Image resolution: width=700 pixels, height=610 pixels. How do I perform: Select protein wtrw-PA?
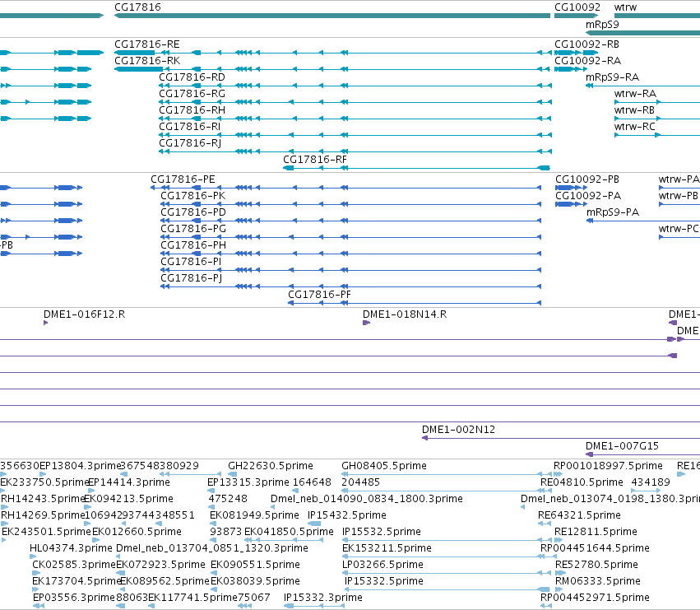pos(679,179)
